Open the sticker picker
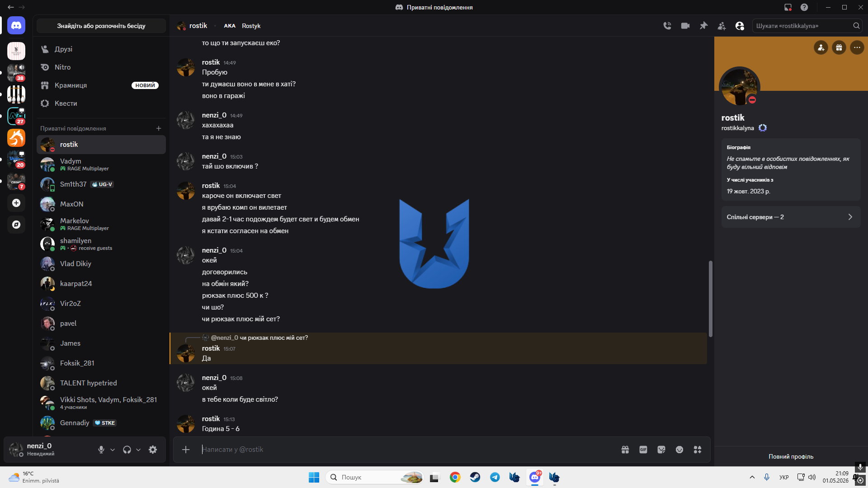Viewport: 868px width, 488px height. click(661, 450)
